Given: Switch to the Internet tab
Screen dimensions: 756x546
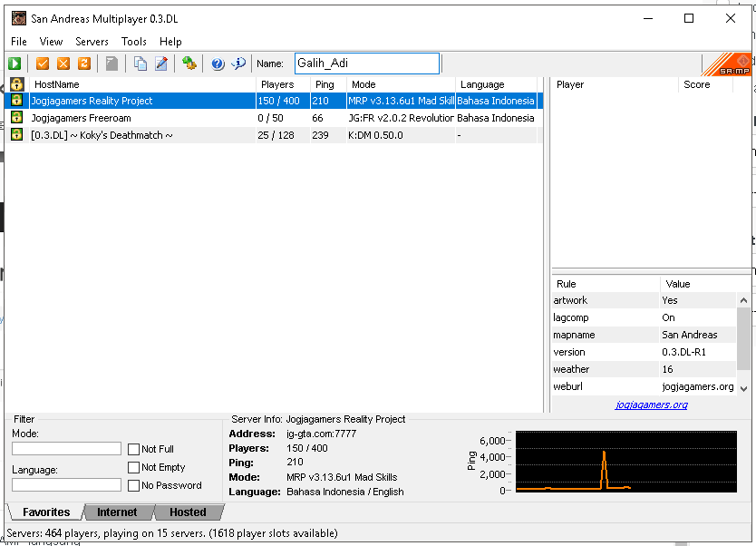Looking at the screenshot, I should point(117,512).
